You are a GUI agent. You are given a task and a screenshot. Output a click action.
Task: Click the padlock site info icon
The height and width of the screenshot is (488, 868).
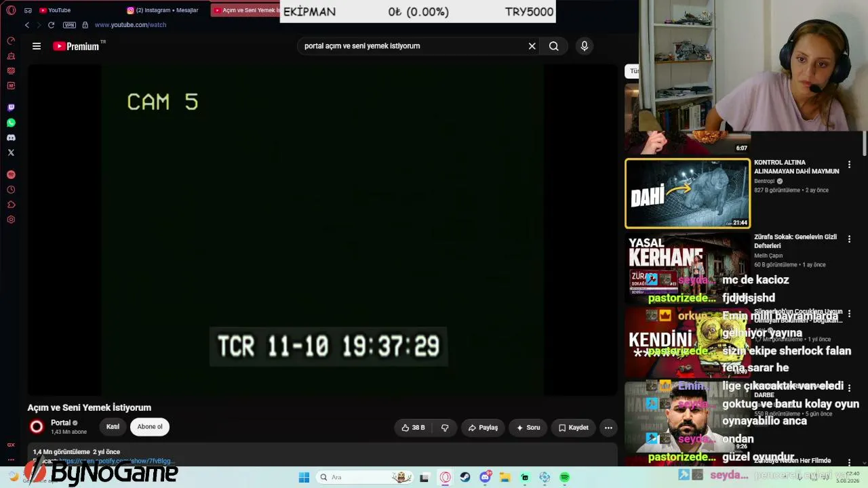point(85,25)
